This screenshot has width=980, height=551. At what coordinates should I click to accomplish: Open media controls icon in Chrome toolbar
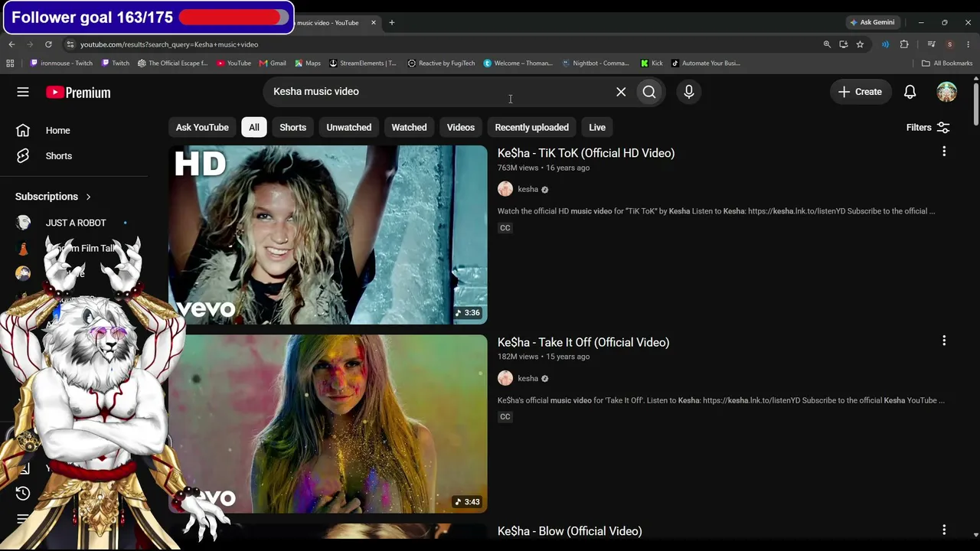(x=931, y=44)
